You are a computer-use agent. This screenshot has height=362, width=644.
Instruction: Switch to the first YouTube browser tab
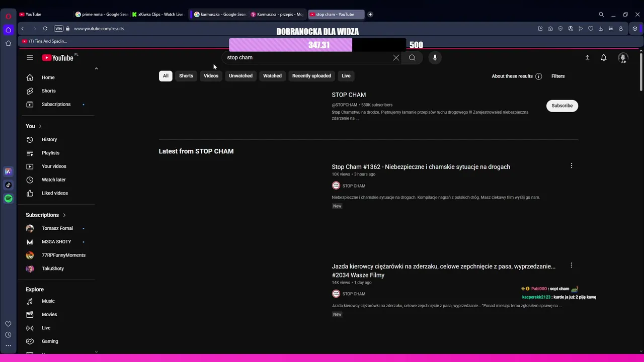tap(44, 15)
